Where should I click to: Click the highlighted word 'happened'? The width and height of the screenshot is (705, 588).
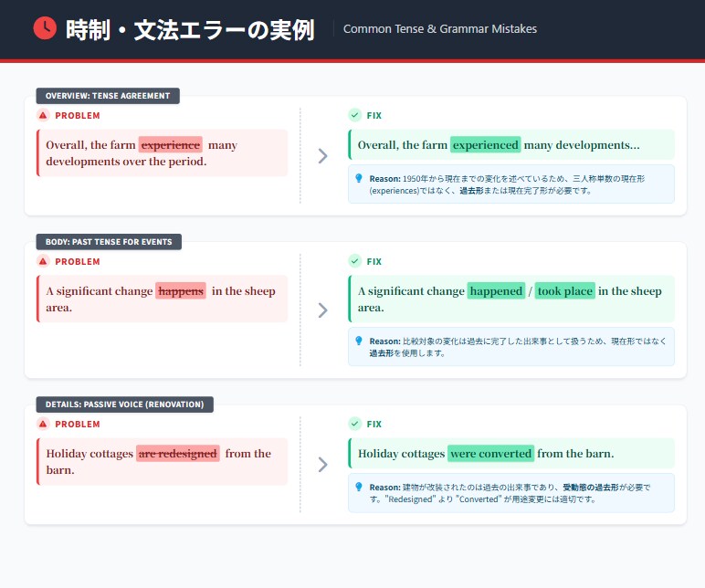(497, 291)
